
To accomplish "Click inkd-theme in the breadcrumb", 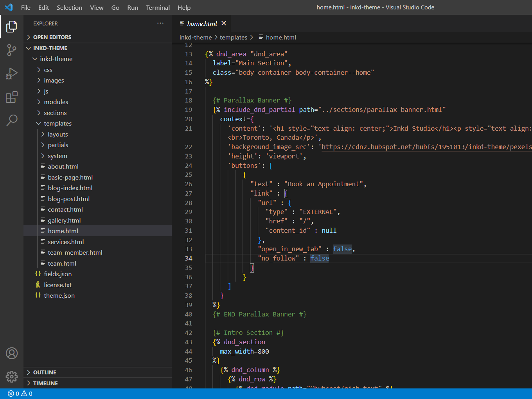I will [196, 37].
